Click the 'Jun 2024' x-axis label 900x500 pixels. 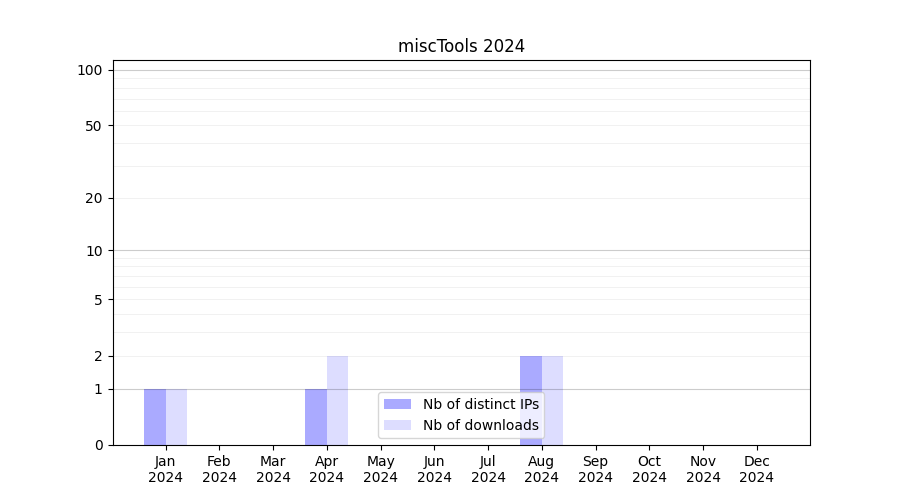point(434,469)
